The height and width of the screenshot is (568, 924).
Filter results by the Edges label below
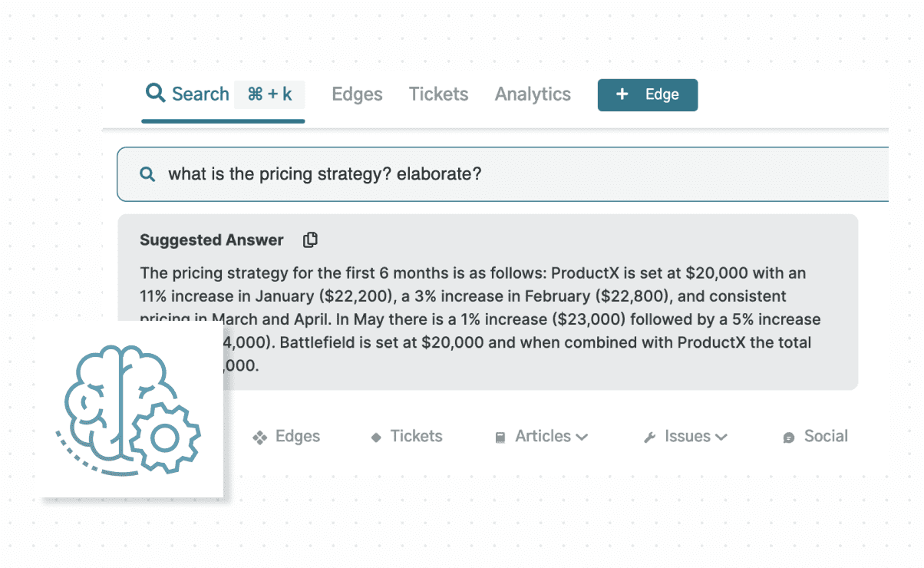[x=297, y=437]
